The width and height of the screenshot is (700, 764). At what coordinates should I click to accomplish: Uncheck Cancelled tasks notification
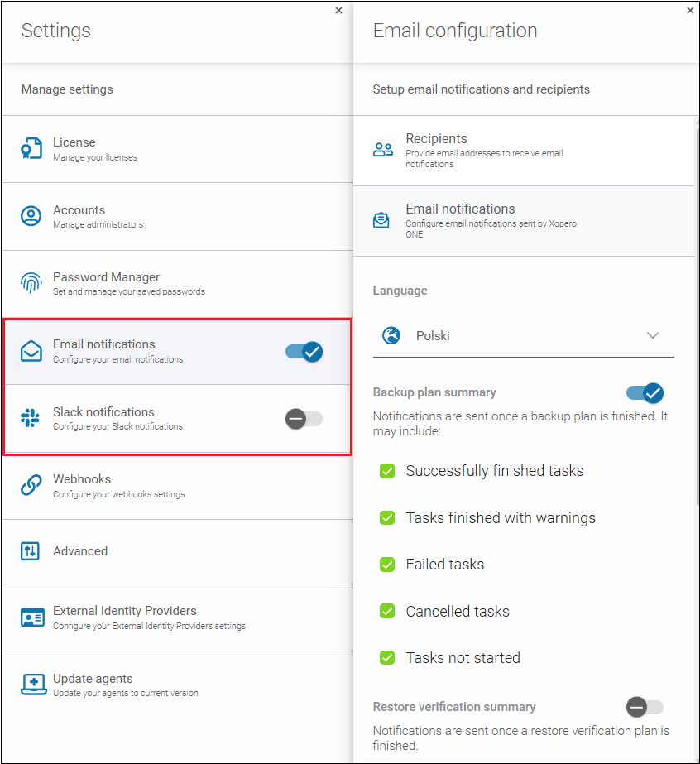[x=387, y=611]
